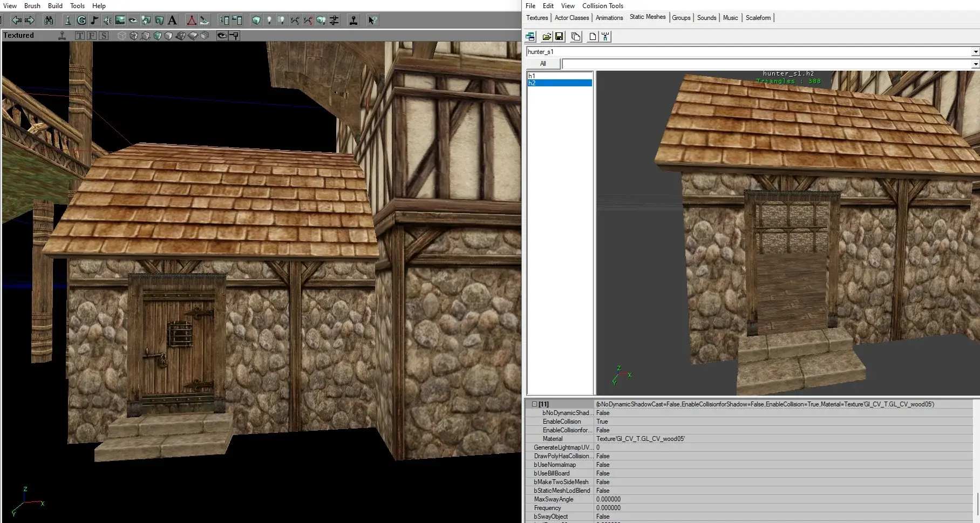
Task: Switch viewport to Side view S button
Action: tap(104, 36)
